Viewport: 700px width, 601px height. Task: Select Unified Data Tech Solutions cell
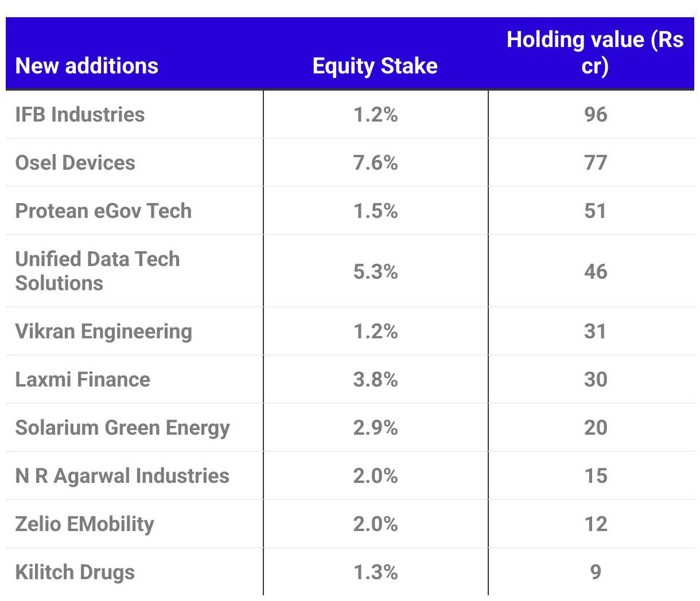(x=98, y=271)
